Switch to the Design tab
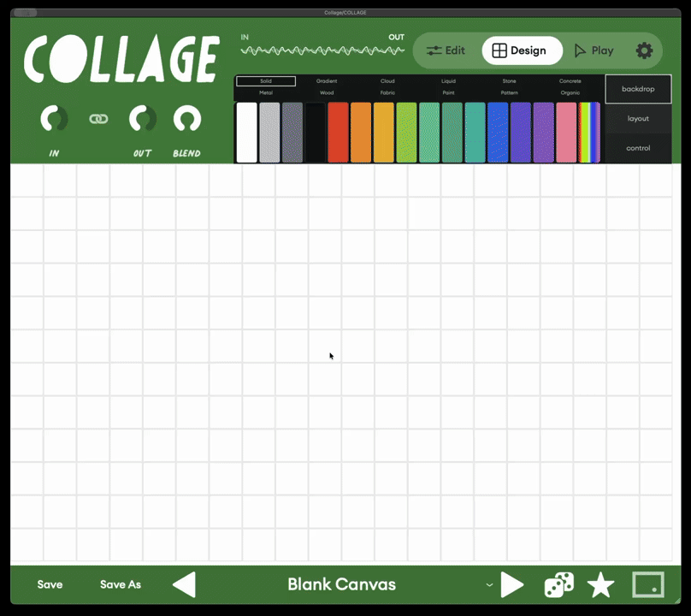This screenshot has width=691, height=616. pos(522,50)
